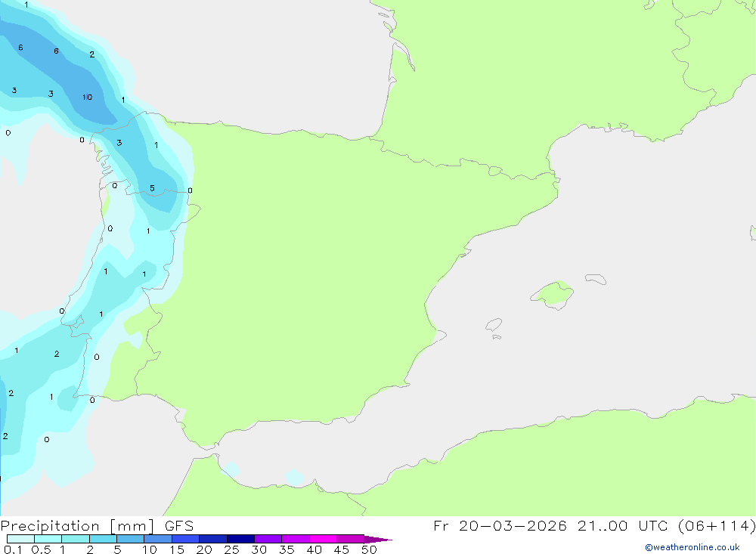Click the legend scale label '0.1'

[x=13, y=549]
